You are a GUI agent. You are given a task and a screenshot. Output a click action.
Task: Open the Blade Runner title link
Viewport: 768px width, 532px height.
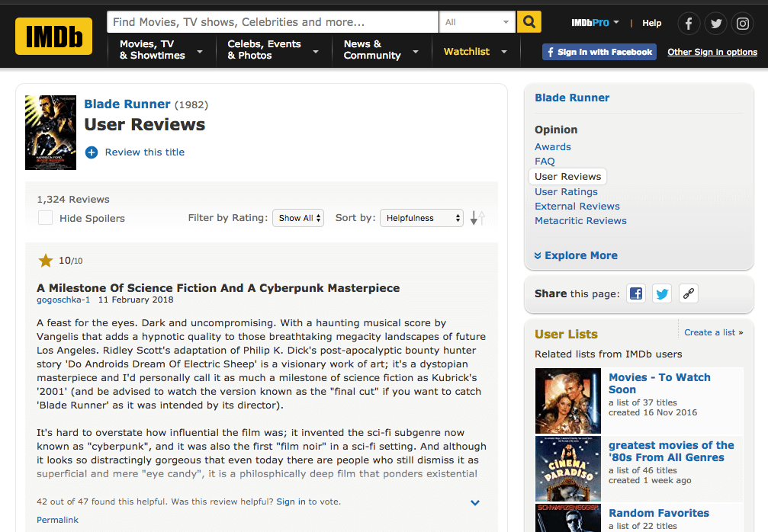(x=127, y=104)
